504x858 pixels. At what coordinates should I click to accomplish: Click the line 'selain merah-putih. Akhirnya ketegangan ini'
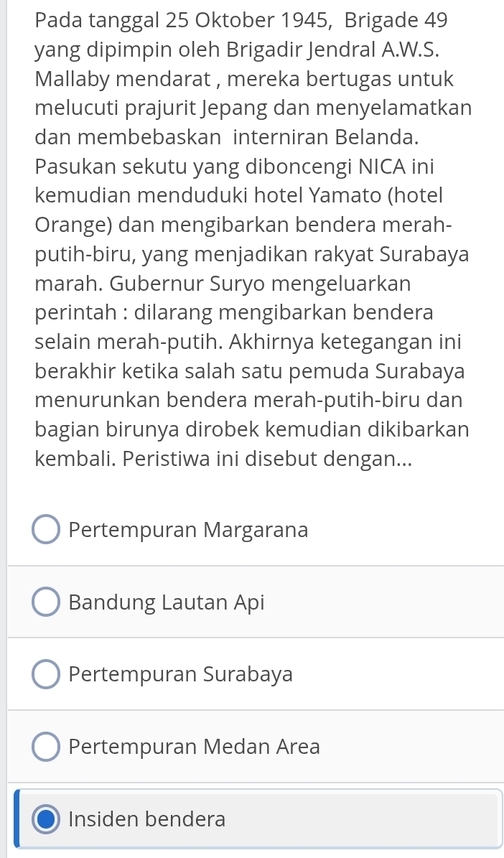pos(248,342)
